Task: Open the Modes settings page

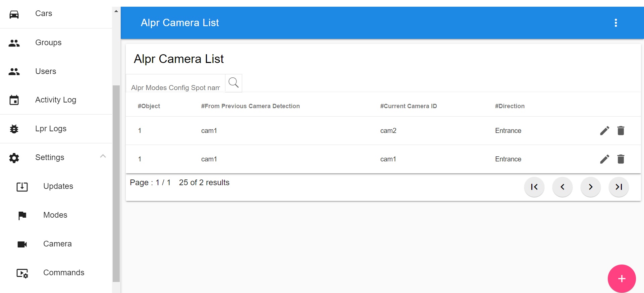Action: (56, 215)
